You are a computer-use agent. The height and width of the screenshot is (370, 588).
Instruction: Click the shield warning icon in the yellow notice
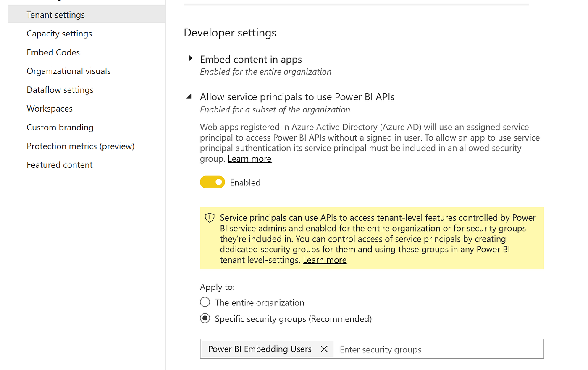click(x=210, y=218)
